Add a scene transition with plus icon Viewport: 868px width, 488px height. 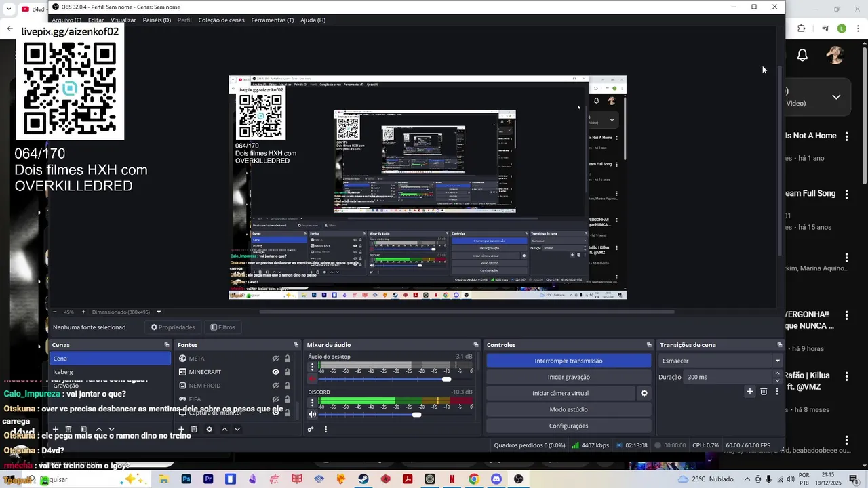point(750,391)
